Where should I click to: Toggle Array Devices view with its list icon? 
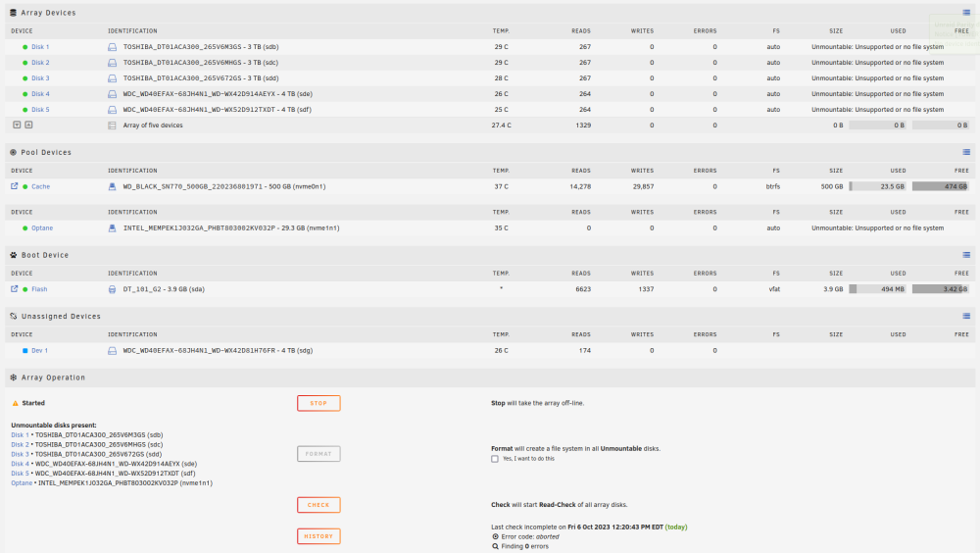tap(966, 13)
